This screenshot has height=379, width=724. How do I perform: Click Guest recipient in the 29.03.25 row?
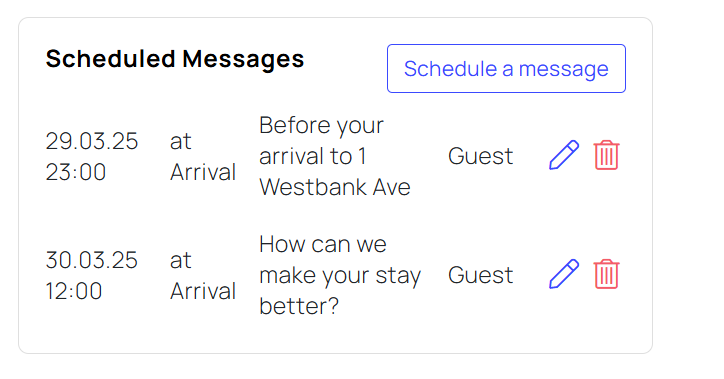point(480,156)
